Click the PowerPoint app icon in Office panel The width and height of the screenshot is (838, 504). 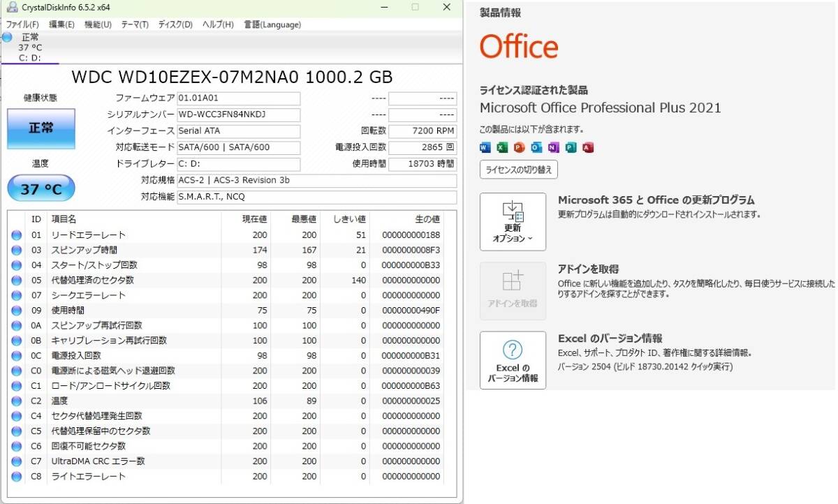pos(519,147)
